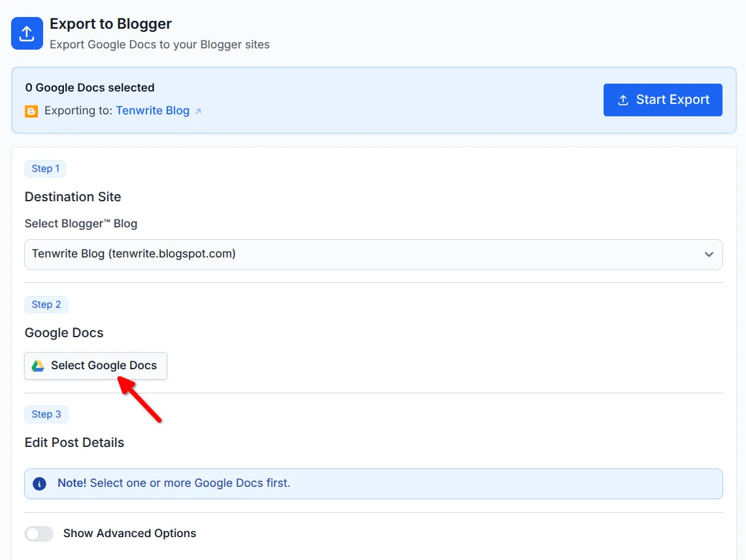Click the external-link arrow after Tenwrite Blog
This screenshot has width=746, height=560.
[x=198, y=110]
